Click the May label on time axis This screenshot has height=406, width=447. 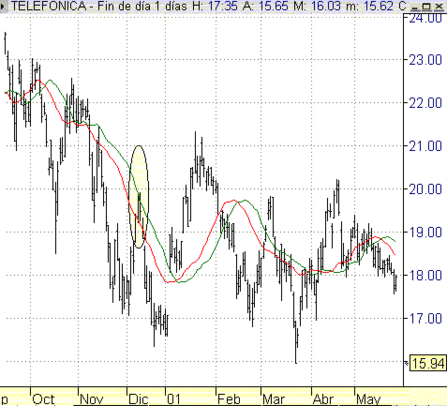[369, 399]
